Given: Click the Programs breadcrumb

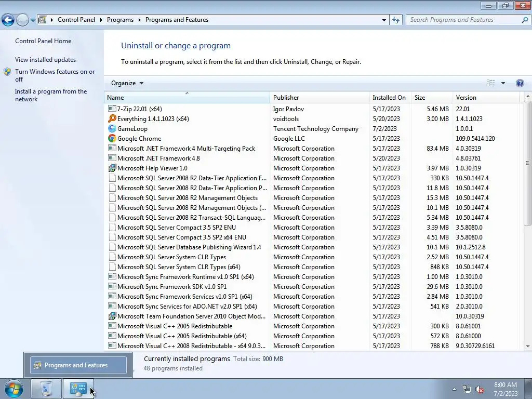Looking at the screenshot, I should click(x=120, y=20).
